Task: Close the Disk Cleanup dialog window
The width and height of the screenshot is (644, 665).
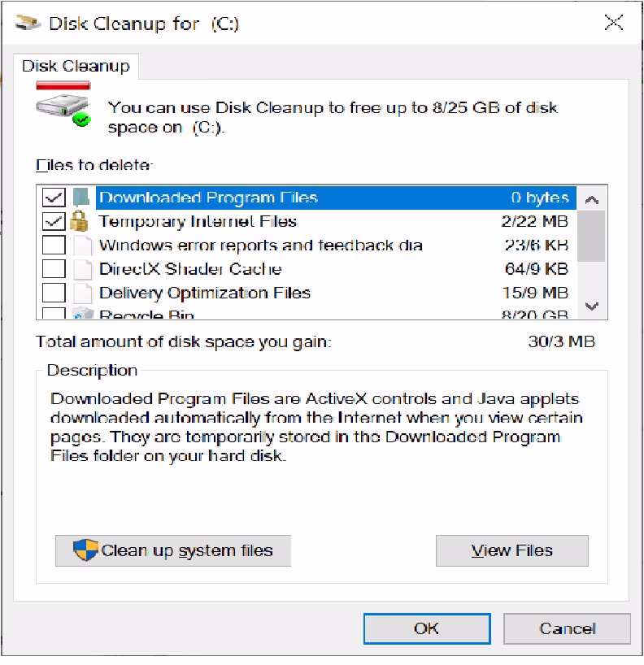Action: [x=613, y=23]
